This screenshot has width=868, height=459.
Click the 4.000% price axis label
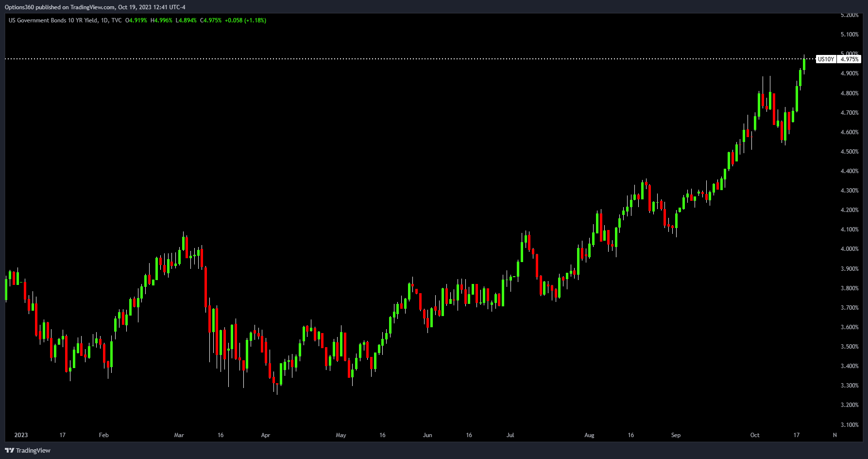(850, 249)
